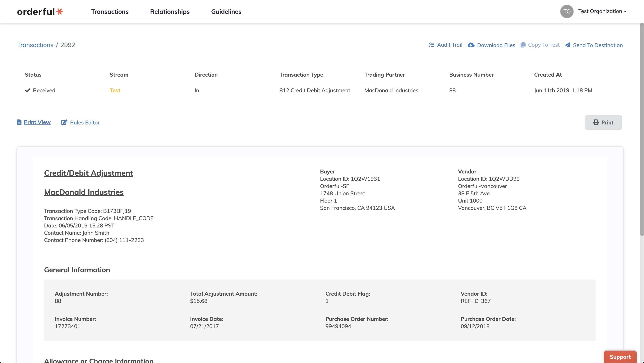This screenshot has height=363, width=644.
Task: Click the Orderful-Vancouver vendor name
Action: 482,186
